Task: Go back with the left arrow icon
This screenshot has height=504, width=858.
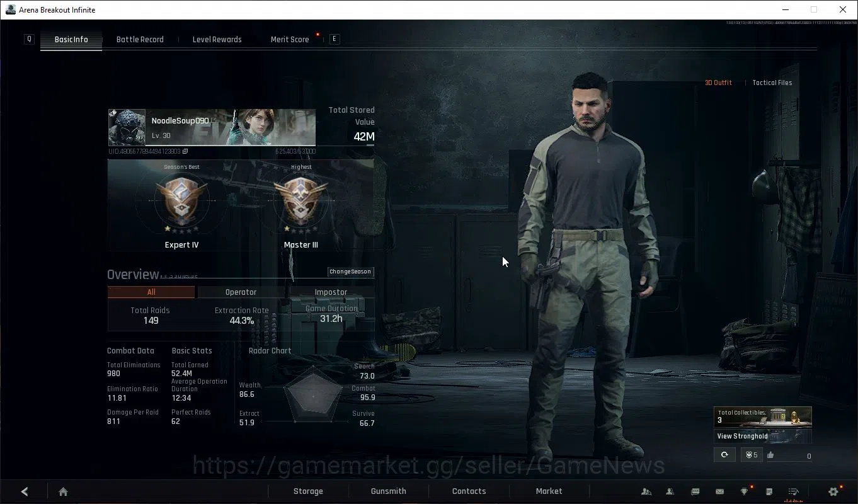Action: 25,491
